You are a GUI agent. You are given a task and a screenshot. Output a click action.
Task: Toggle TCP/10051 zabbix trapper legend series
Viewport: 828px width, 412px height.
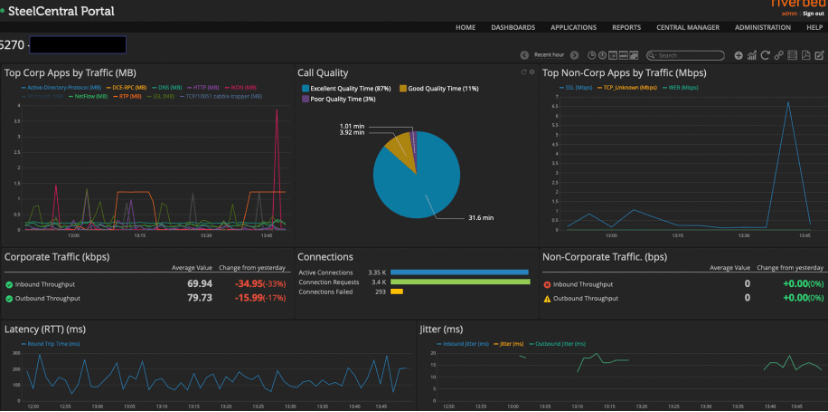221,97
